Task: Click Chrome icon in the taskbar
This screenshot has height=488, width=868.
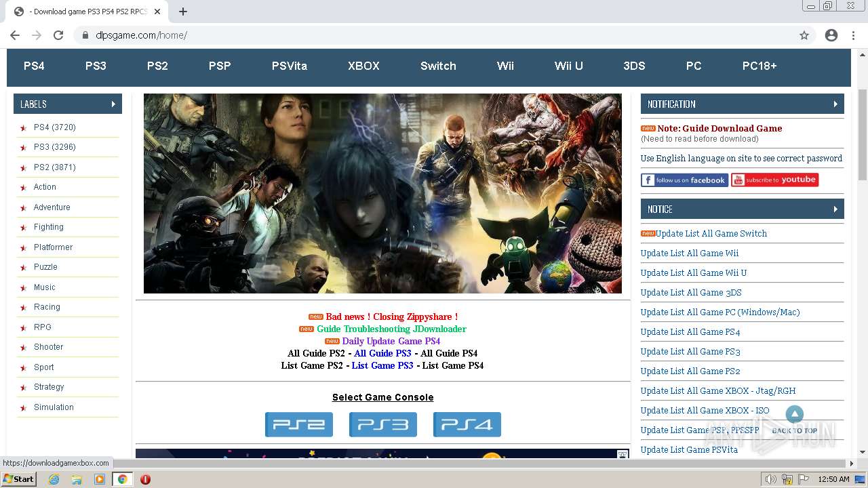Action: pos(122,479)
